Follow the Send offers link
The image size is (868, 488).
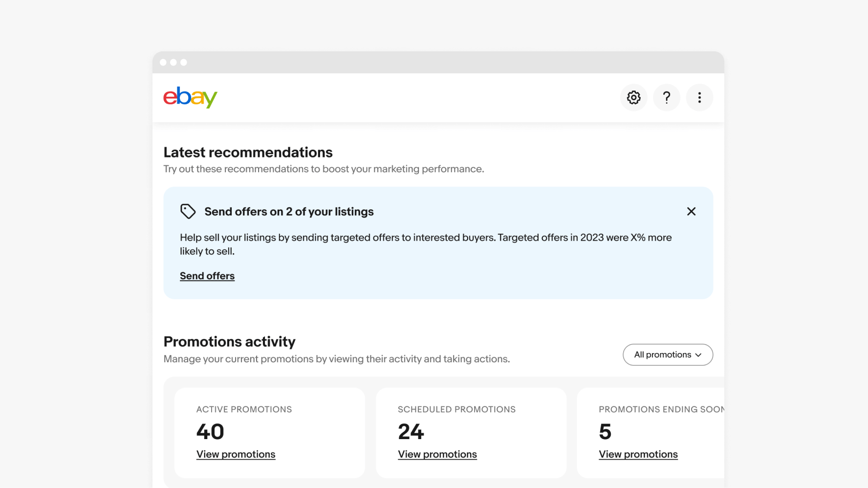207,276
